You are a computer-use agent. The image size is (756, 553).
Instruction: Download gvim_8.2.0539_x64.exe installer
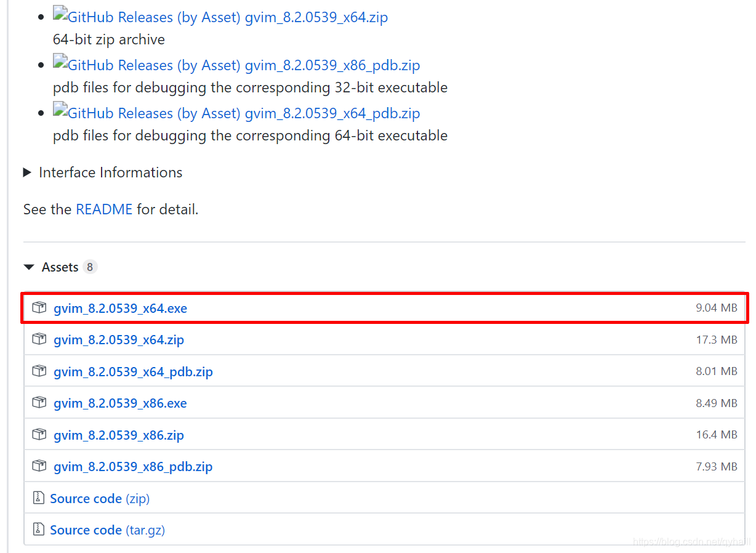click(x=120, y=308)
